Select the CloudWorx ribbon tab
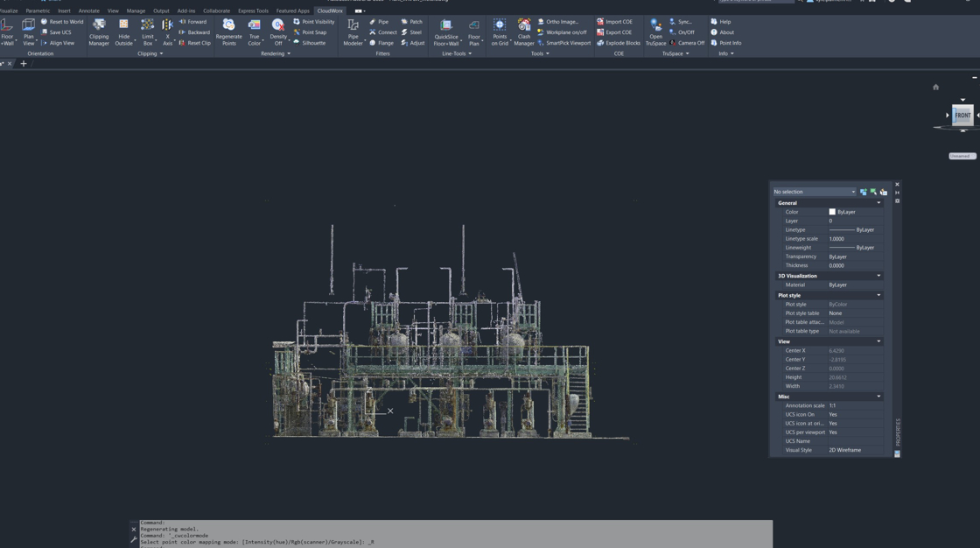Viewport: 980px width, 548px height. [329, 11]
